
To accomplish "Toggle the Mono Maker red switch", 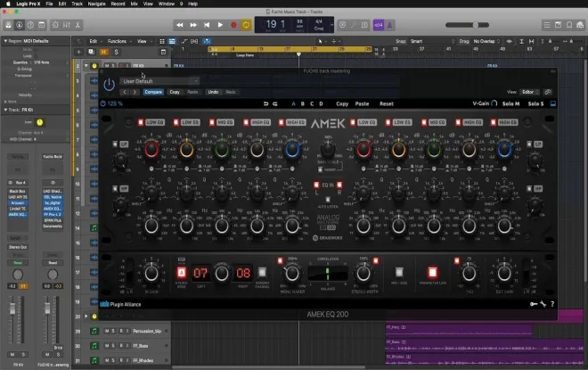I will (280, 261).
